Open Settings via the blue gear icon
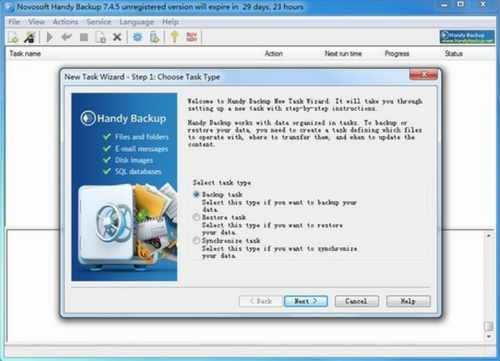 pyautogui.click(x=137, y=37)
